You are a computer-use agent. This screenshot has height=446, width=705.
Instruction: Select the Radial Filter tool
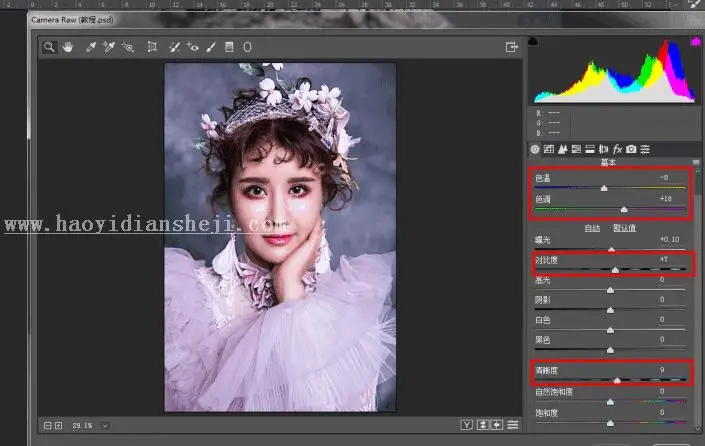pyautogui.click(x=247, y=47)
